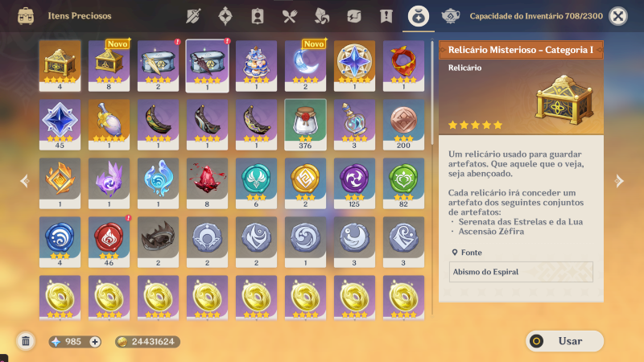Select the Abismo do Espiral source field
Viewport: 644px width, 362px height.
tap(521, 272)
